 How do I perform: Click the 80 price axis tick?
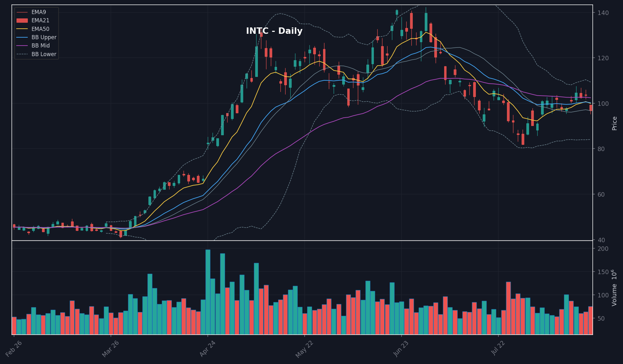(x=601, y=149)
